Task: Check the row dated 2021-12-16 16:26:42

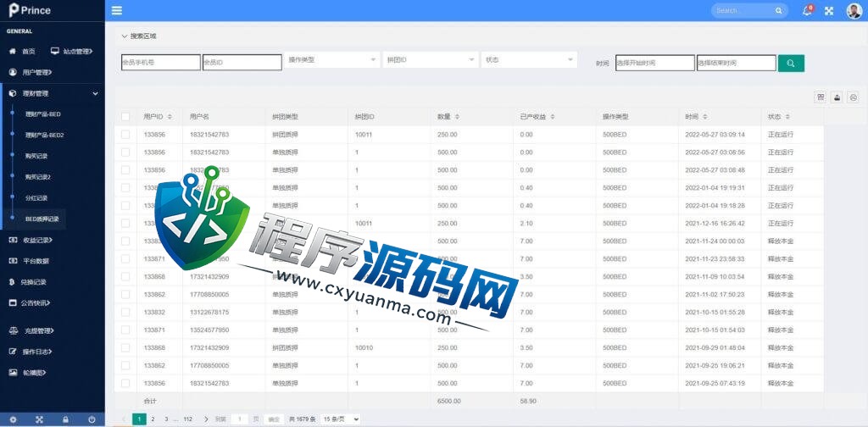Action: 125,224
